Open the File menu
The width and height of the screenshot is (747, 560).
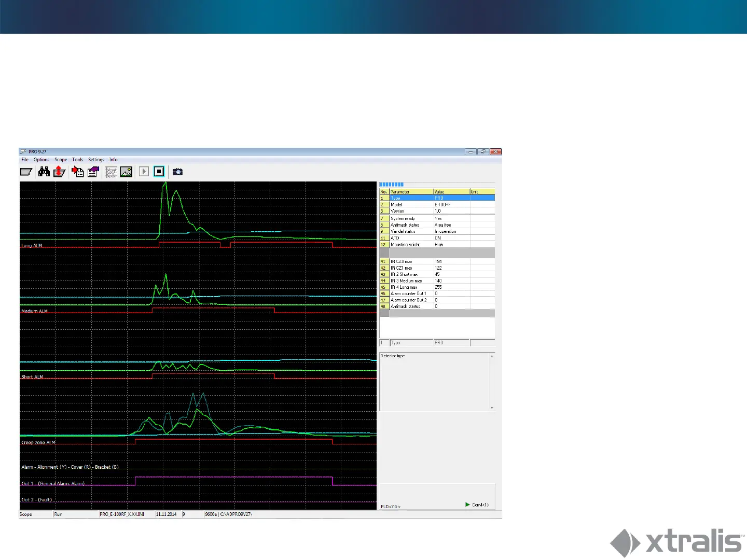click(x=25, y=160)
